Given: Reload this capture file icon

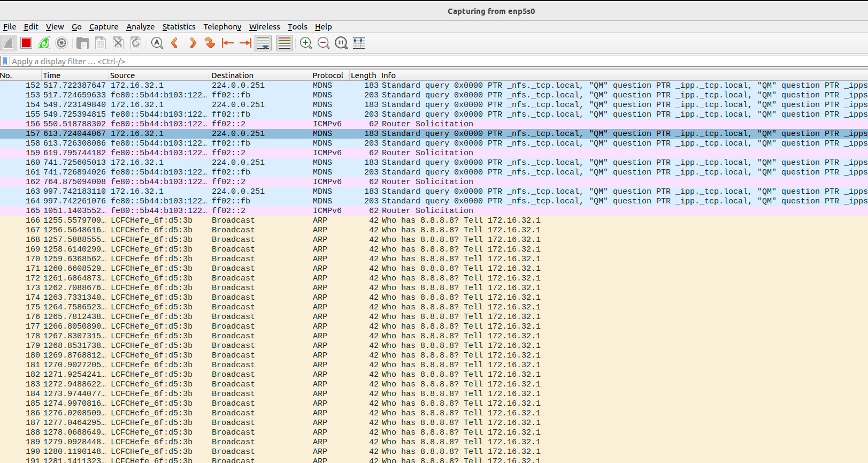Looking at the screenshot, I should click(x=136, y=43).
